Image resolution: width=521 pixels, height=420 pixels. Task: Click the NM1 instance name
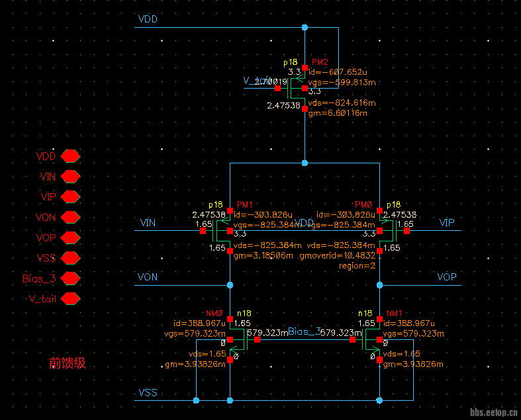click(x=395, y=314)
